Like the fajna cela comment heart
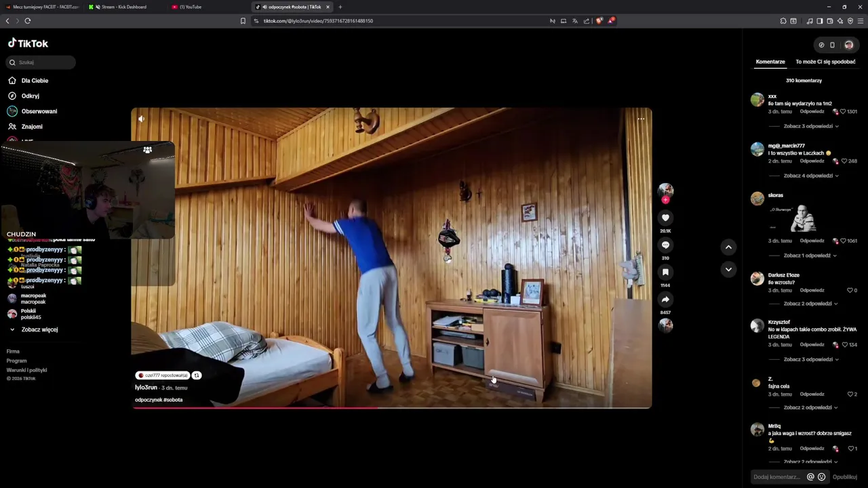Image resolution: width=868 pixels, height=488 pixels. pos(850,394)
